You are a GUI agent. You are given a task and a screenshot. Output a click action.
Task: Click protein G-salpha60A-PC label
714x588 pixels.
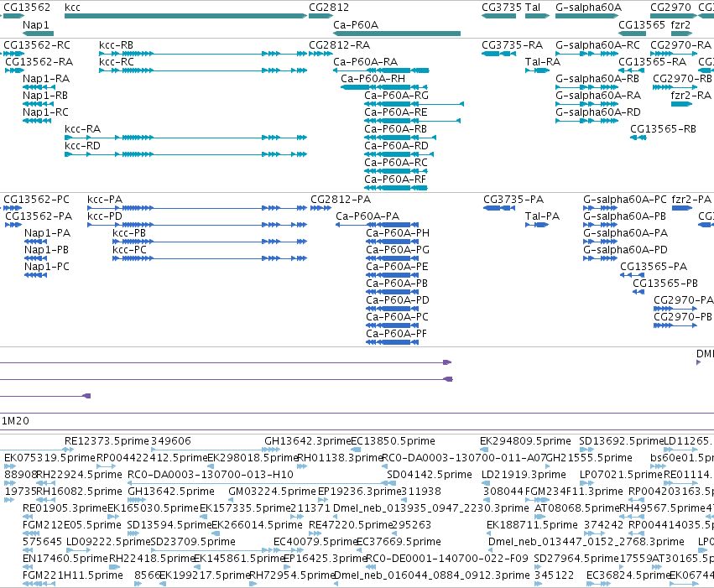[625, 200]
